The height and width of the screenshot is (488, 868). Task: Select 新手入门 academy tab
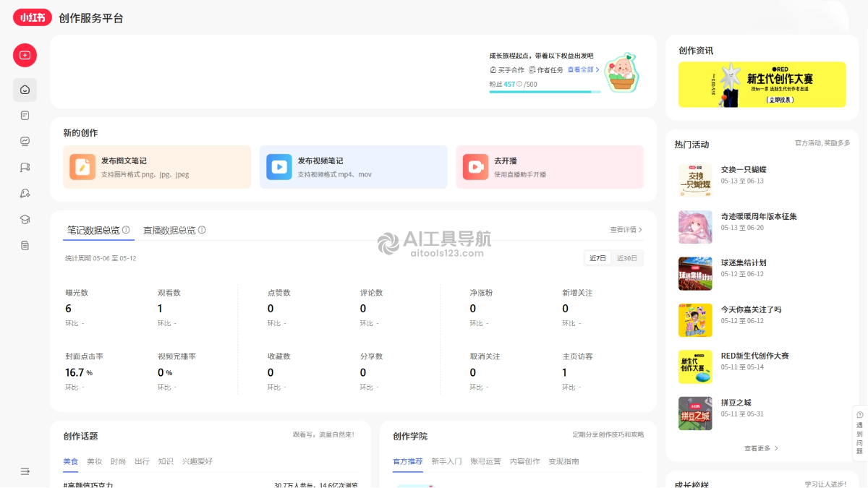click(447, 461)
